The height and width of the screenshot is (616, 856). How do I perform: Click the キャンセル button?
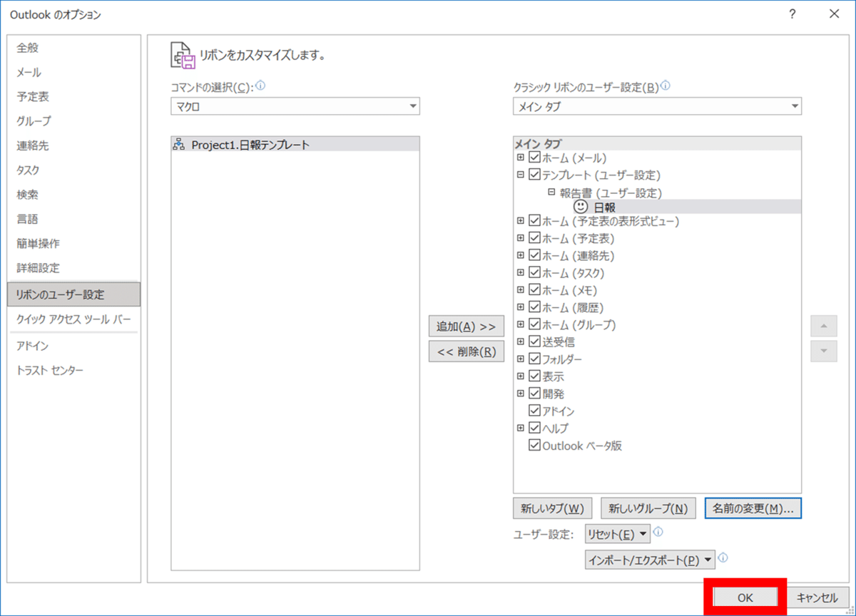[x=817, y=598]
